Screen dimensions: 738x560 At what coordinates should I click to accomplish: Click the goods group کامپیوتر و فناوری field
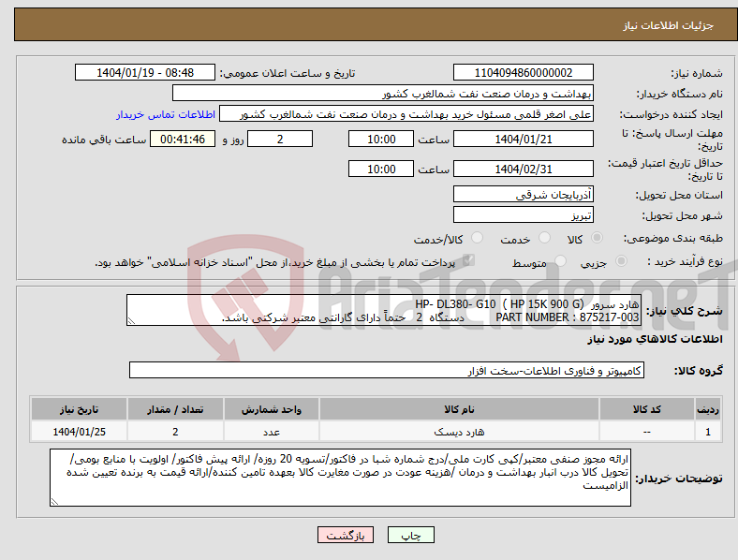pos(387,370)
